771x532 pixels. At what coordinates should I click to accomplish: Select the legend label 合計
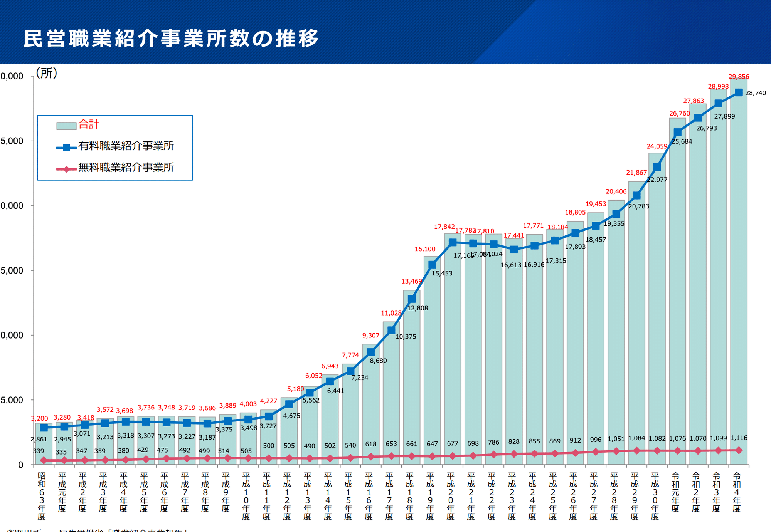point(89,124)
